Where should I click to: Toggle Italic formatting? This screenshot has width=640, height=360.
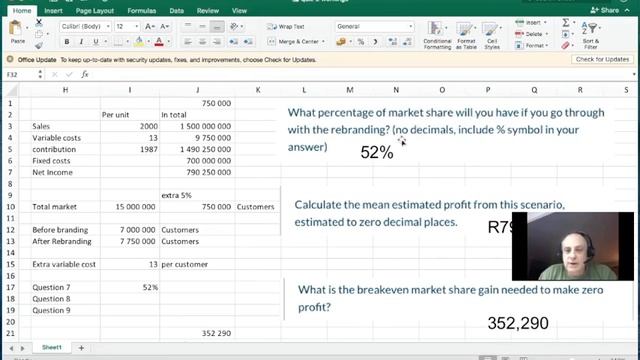[x=81, y=42]
